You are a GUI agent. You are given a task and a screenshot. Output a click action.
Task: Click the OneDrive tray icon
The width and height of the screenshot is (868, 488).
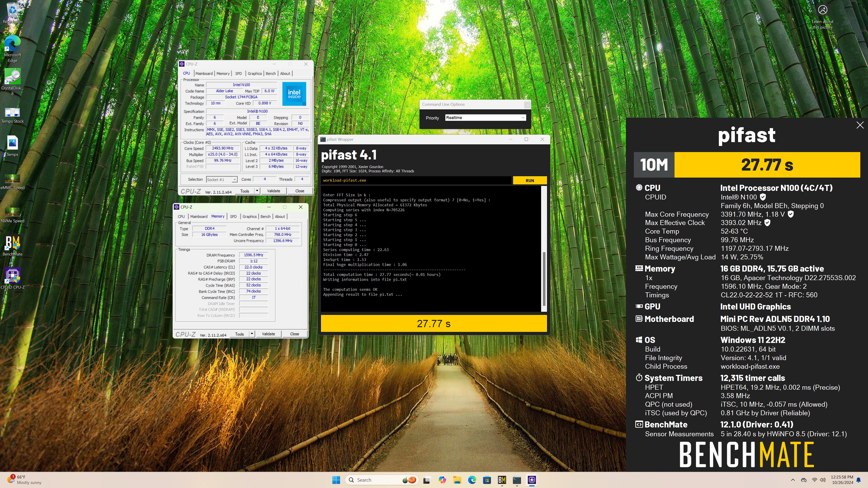click(804, 480)
